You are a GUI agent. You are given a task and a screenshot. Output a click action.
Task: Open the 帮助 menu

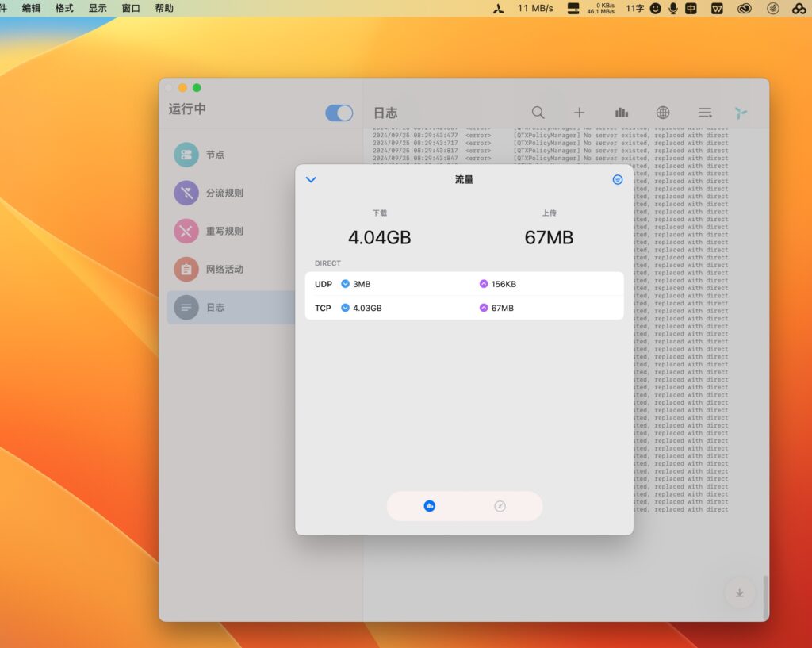pyautogui.click(x=164, y=8)
